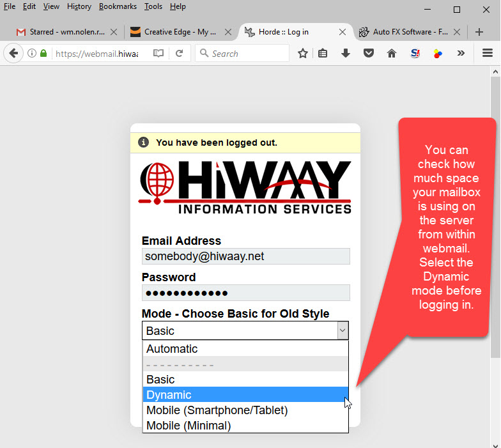Go back with the browser back arrow
Image resolution: width=501 pixels, height=448 pixels.
click(x=13, y=53)
